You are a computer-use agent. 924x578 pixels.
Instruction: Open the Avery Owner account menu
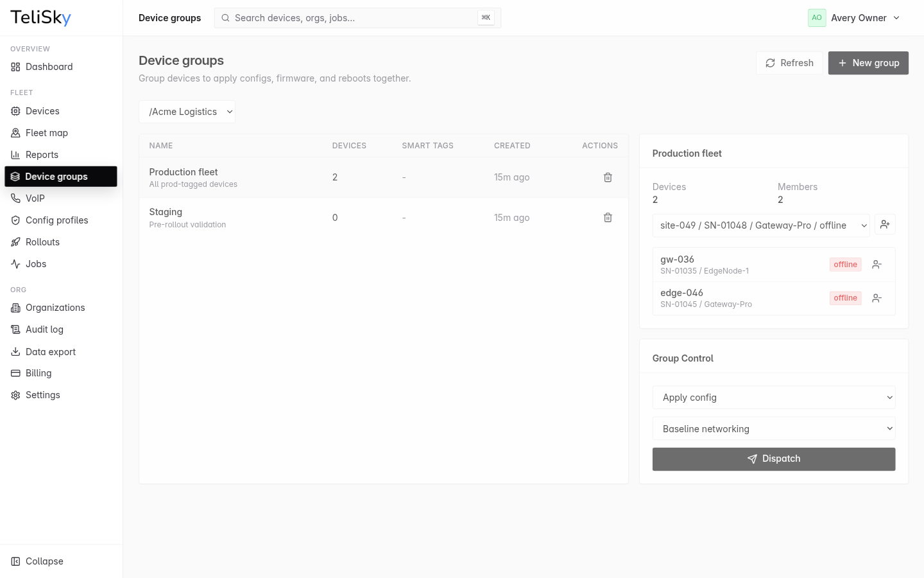point(854,18)
